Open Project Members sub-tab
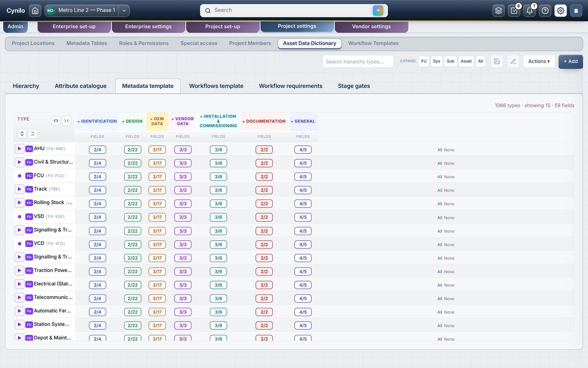 click(x=250, y=43)
